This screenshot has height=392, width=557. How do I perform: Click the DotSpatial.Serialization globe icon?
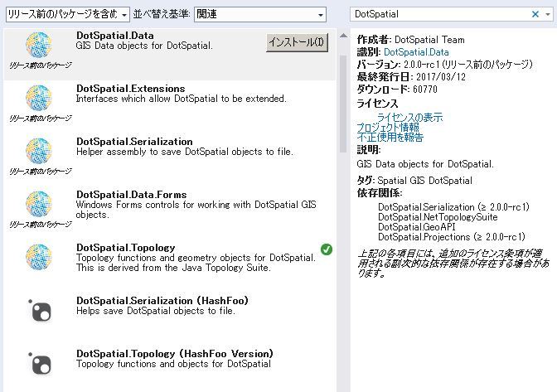point(39,151)
